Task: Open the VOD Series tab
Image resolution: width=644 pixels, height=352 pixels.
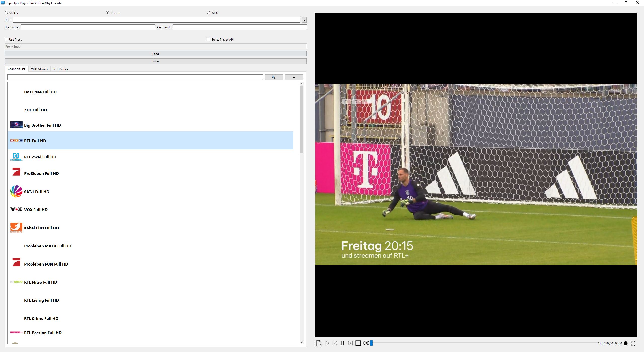Action: pyautogui.click(x=61, y=69)
